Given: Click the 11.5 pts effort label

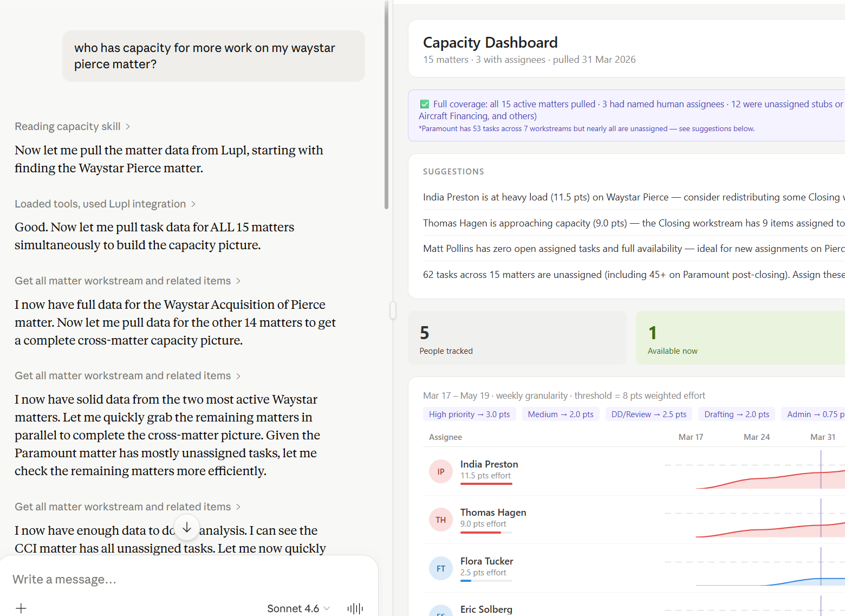Looking at the screenshot, I should 485,476.
